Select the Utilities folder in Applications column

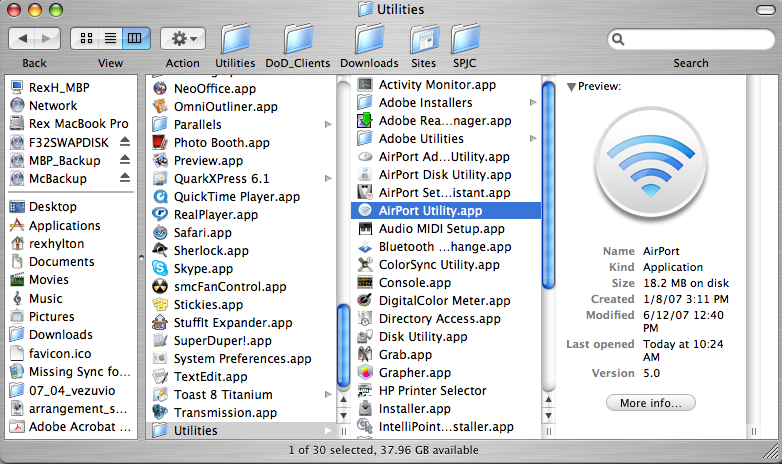(x=240, y=430)
